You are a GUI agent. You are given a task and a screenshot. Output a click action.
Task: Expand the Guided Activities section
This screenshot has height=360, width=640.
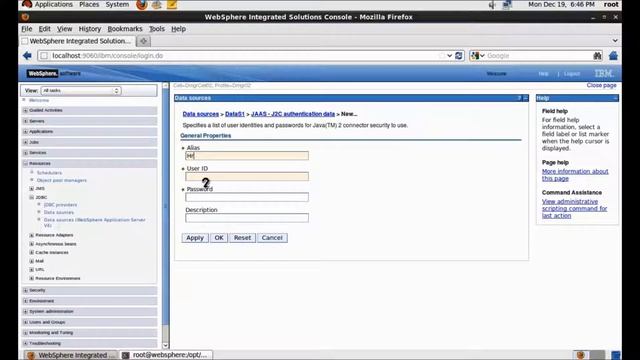point(25,111)
